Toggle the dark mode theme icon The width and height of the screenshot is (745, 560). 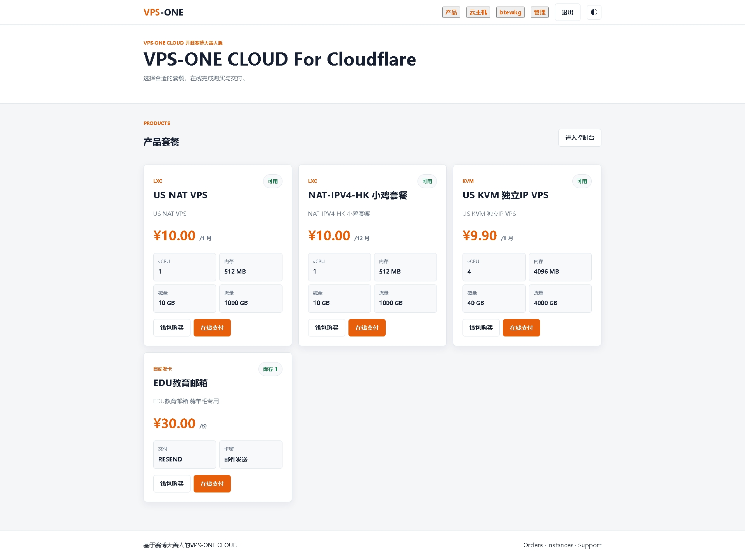[x=594, y=12]
